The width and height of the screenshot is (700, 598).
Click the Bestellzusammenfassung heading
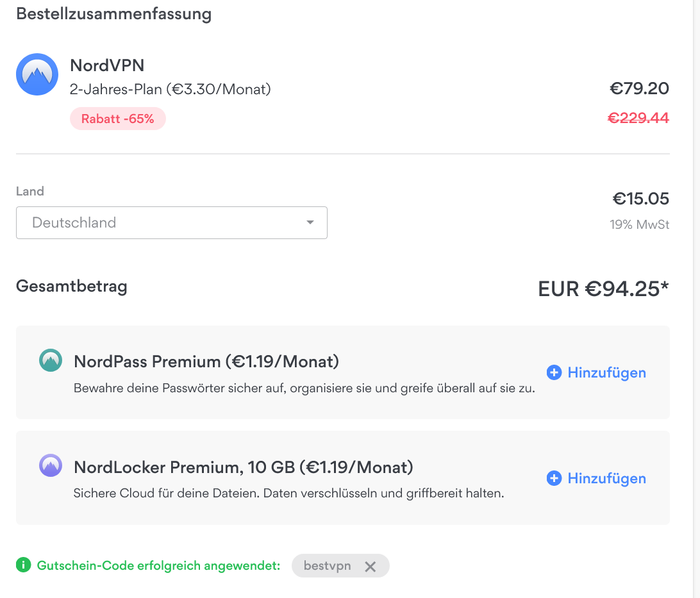click(x=114, y=14)
